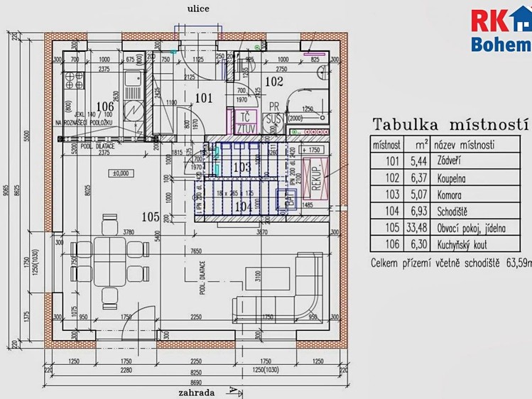Click the "ulice" label at the plan's top

pyautogui.click(x=198, y=9)
